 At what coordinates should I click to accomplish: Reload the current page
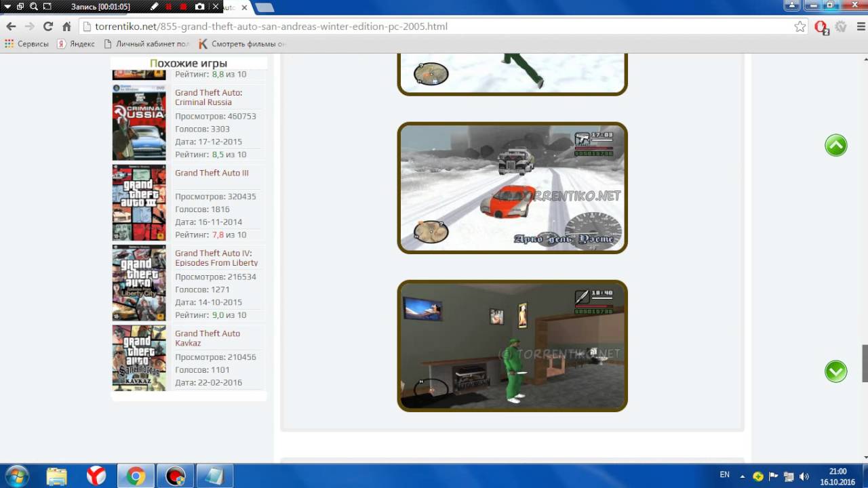[47, 26]
